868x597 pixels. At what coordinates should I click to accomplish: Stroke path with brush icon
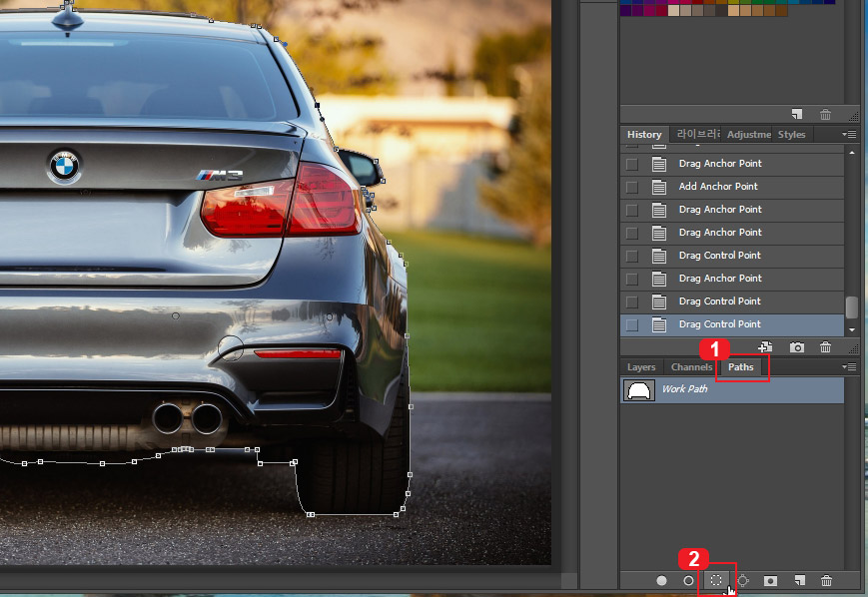tap(688, 580)
